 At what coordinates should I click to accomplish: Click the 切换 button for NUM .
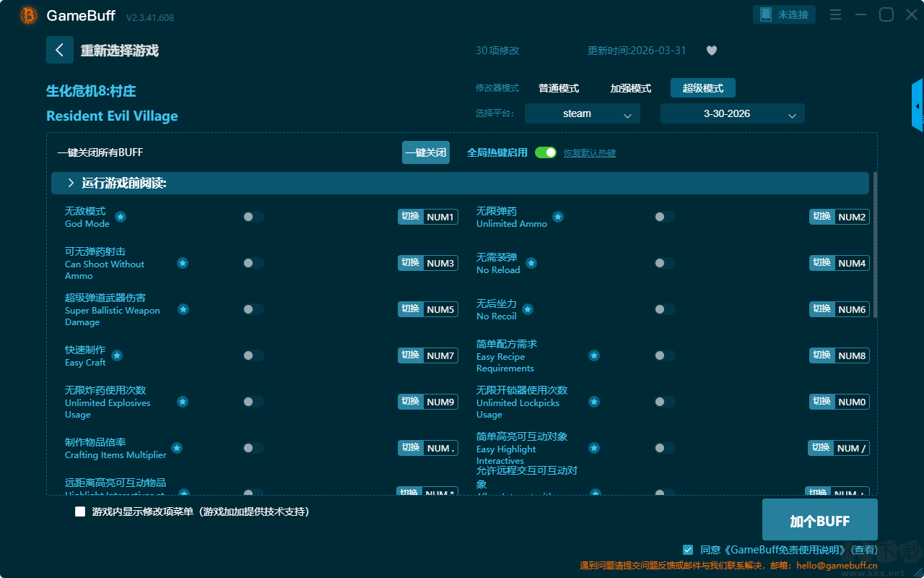411,448
